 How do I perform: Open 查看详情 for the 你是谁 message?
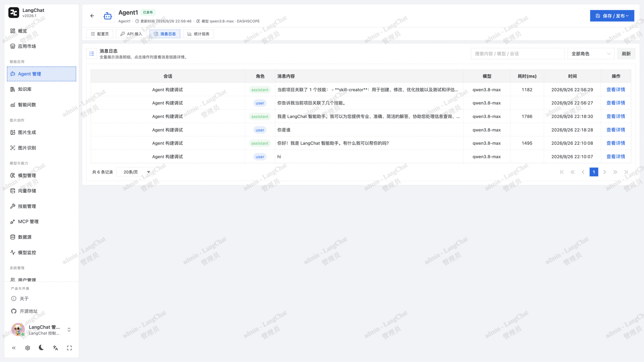[x=616, y=130]
